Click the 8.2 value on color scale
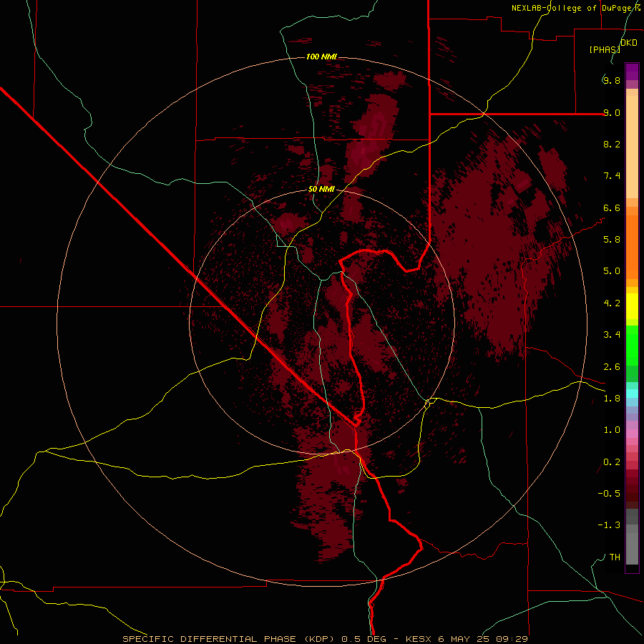 (612, 144)
